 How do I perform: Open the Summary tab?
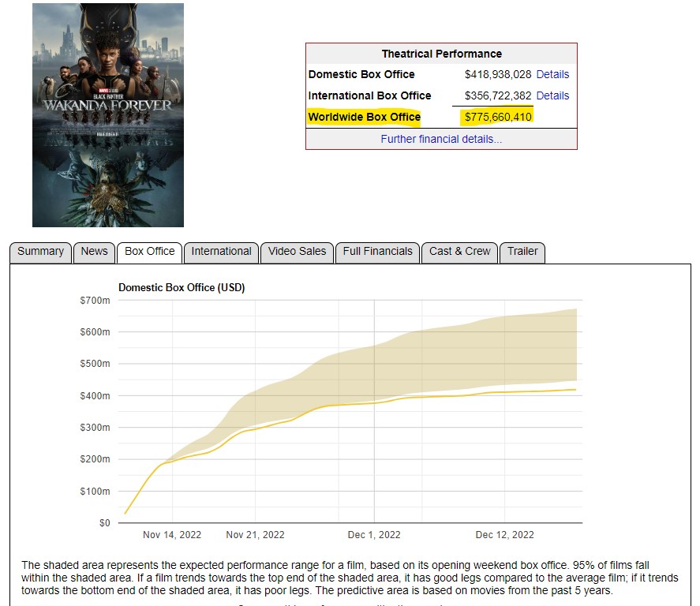[x=40, y=252]
